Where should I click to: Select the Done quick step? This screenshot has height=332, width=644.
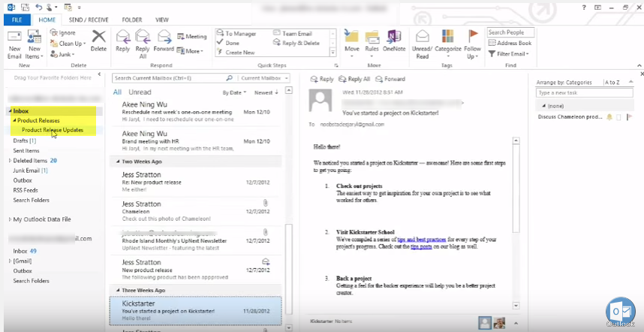point(228,43)
